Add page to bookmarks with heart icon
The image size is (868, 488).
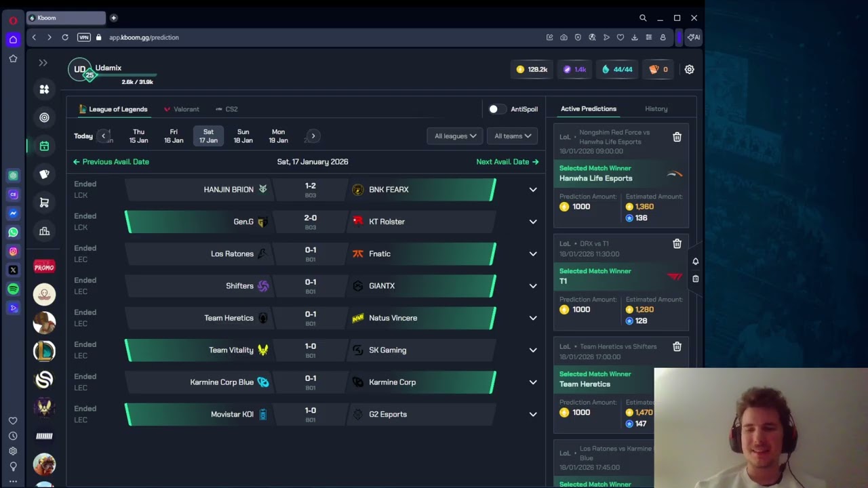pyautogui.click(x=620, y=37)
